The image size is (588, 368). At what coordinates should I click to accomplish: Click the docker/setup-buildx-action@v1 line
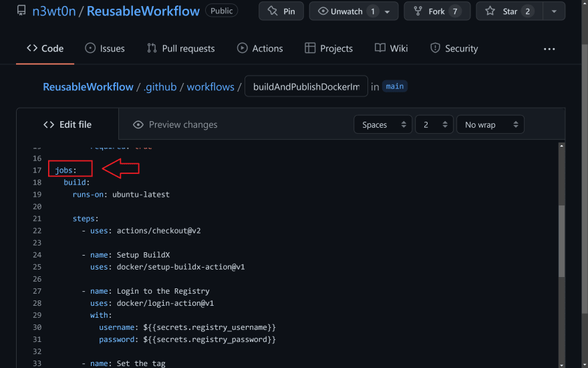coord(167,267)
